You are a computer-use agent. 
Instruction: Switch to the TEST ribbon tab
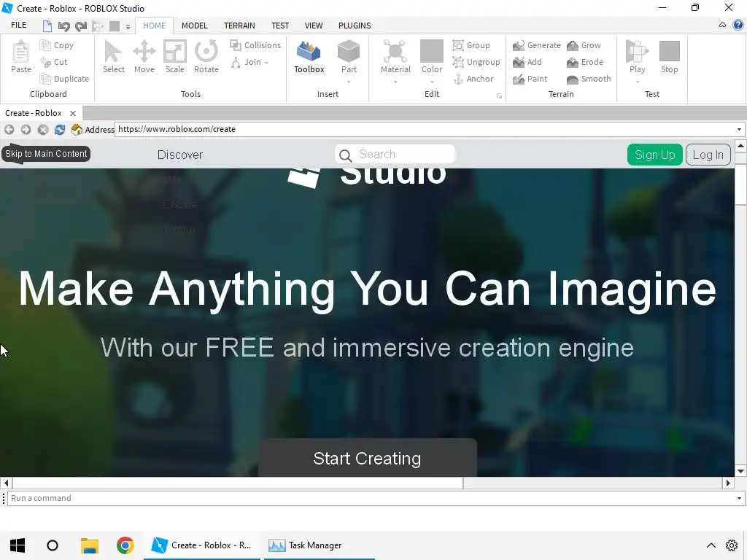pos(280,26)
